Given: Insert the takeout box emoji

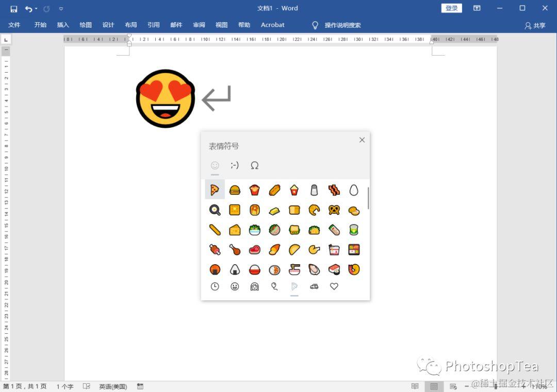Looking at the screenshot, I should coord(334,250).
